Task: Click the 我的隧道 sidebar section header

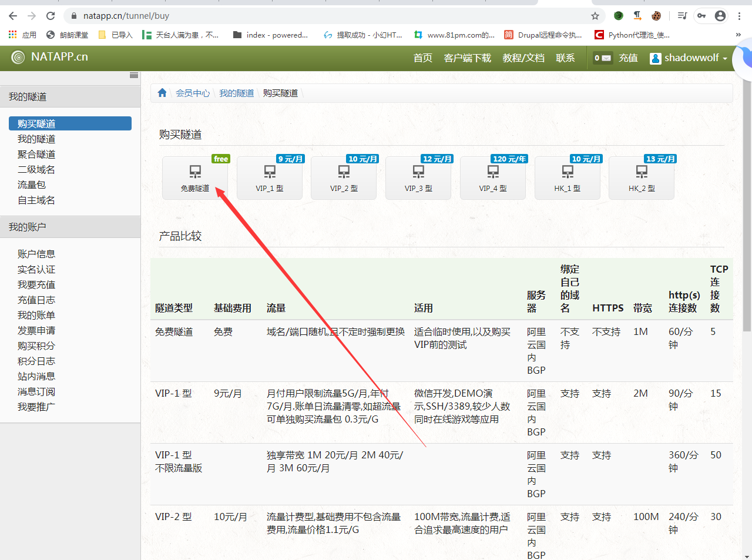Action: pyautogui.click(x=70, y=96)
